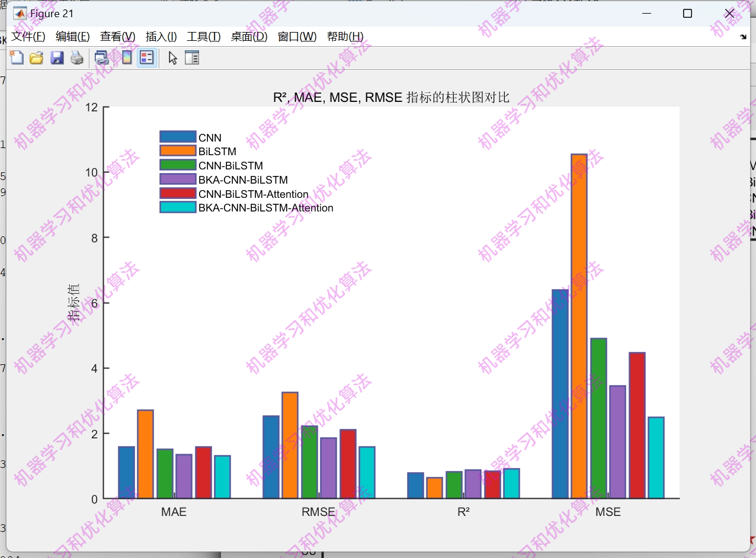Click the MAE x-axis tick label
This screenshot has width=756, height=558.
tap(174, 512)
